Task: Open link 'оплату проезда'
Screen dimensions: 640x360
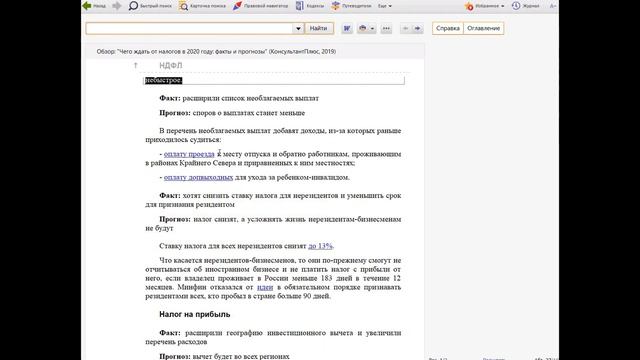Action: pos(189,154)
